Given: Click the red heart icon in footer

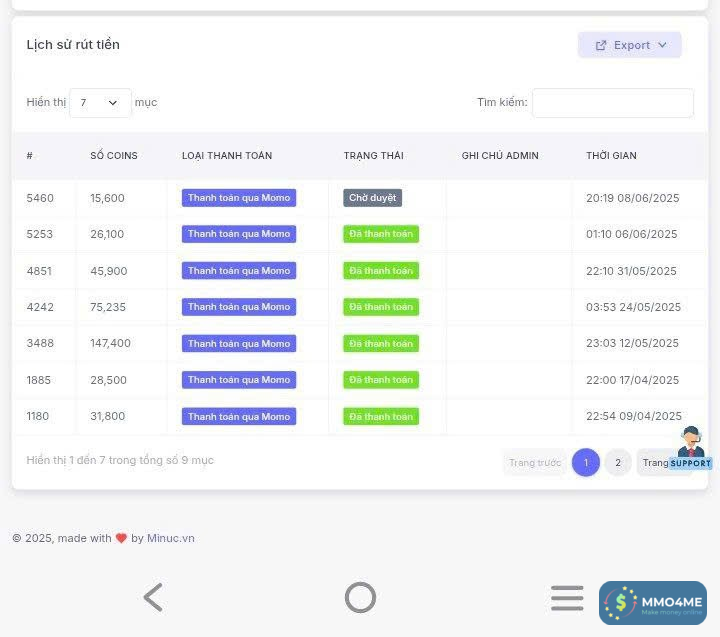Looking at the screenshot, I should point(121,538).
